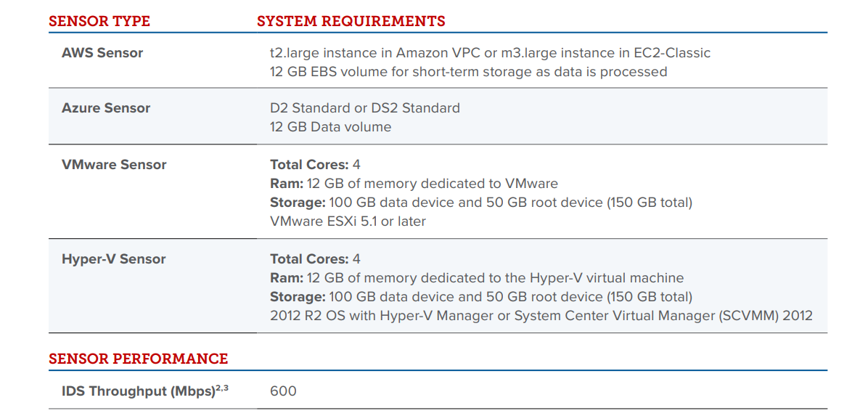Click the SENSOR TYPE column heading

(x=99, y=21)
